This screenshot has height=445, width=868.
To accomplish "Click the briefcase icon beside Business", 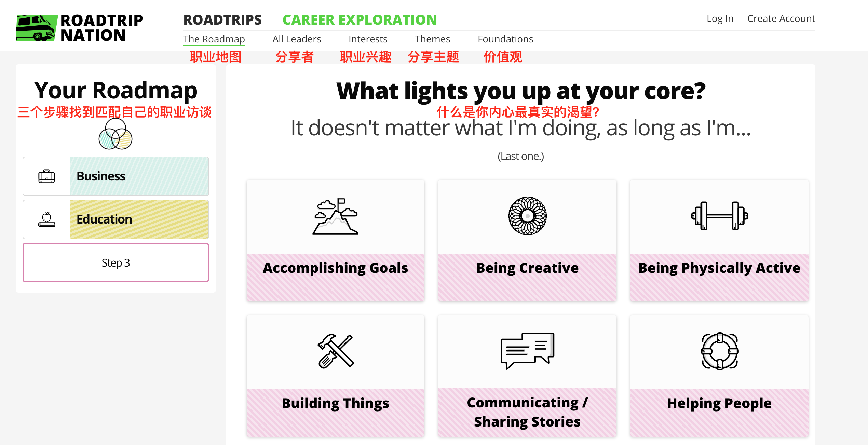I will [x=46, y=176].
